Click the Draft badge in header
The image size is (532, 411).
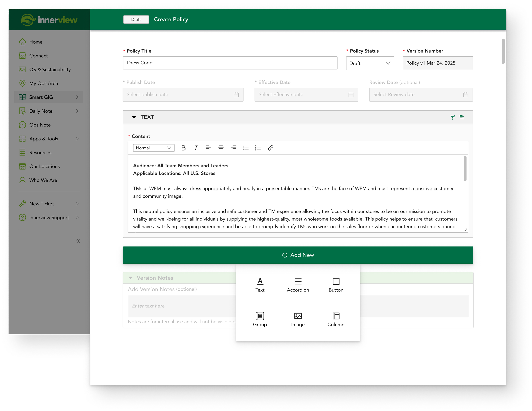point(136,20)
